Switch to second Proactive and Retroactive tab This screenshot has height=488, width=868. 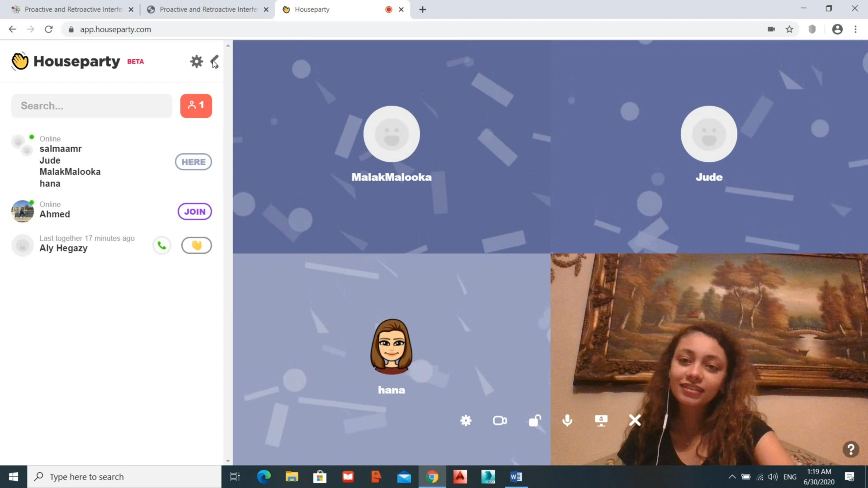click(208, 9)
